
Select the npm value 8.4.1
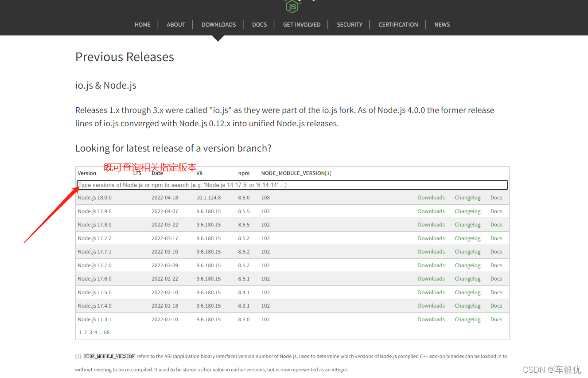tap(244, 292)
